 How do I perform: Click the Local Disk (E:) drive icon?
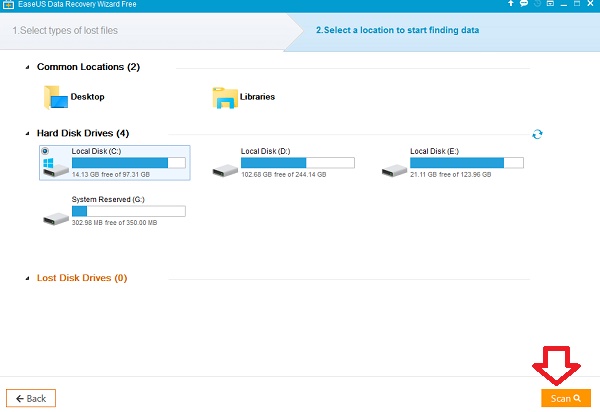[x=395, y=170]
